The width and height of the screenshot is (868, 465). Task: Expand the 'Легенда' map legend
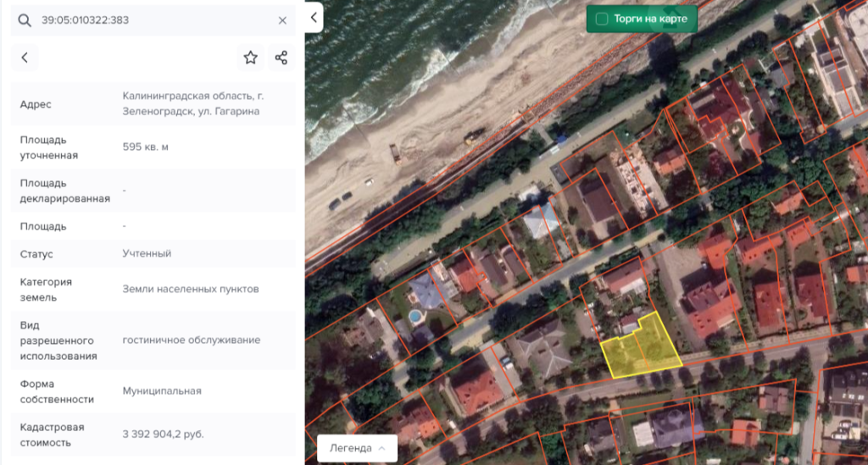[351, 448]
